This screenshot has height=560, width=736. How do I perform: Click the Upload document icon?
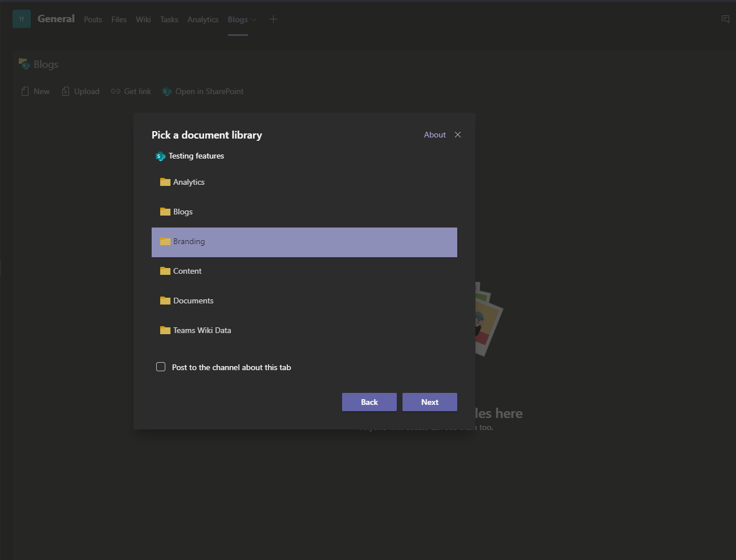click(64, 91)
